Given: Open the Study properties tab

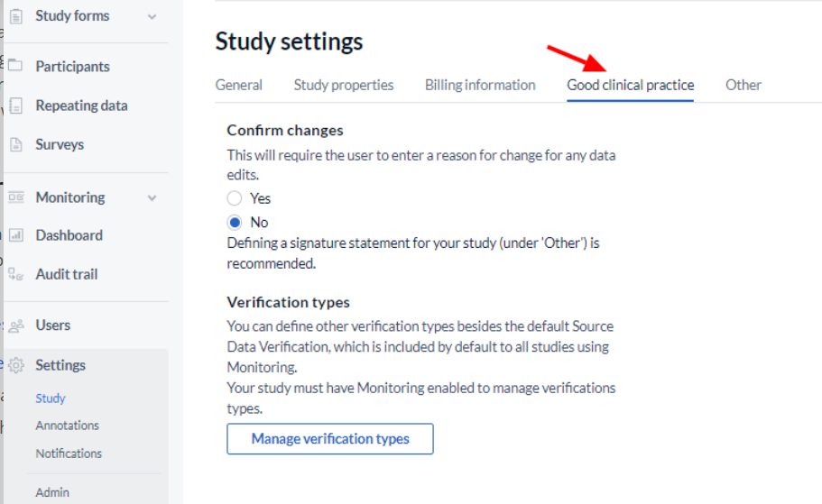Looking at the screenshot, I should coord(344,85).
